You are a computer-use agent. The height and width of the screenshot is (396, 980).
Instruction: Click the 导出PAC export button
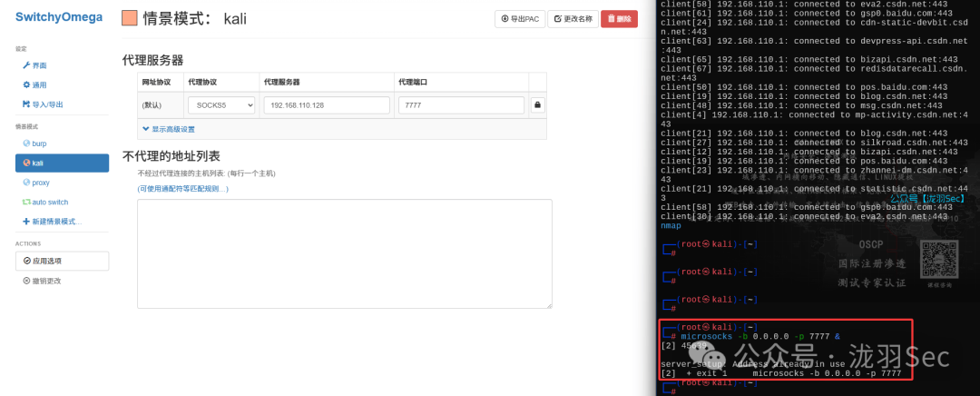click(x=519, y=18)
